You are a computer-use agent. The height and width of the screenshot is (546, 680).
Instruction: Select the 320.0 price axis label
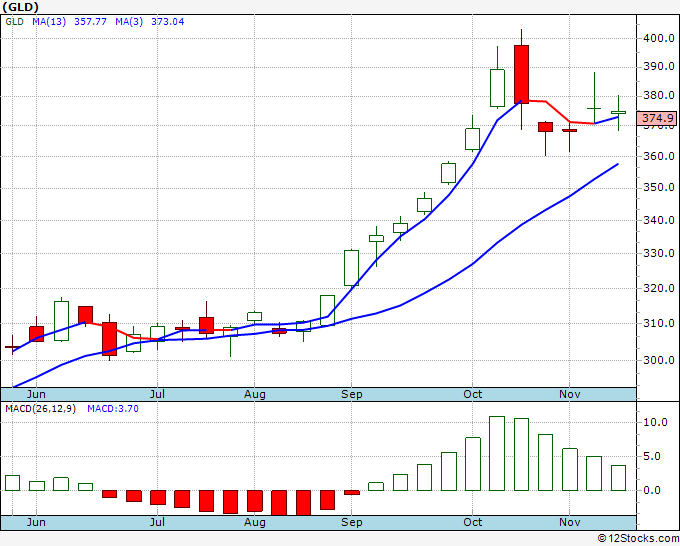[659, 288]
